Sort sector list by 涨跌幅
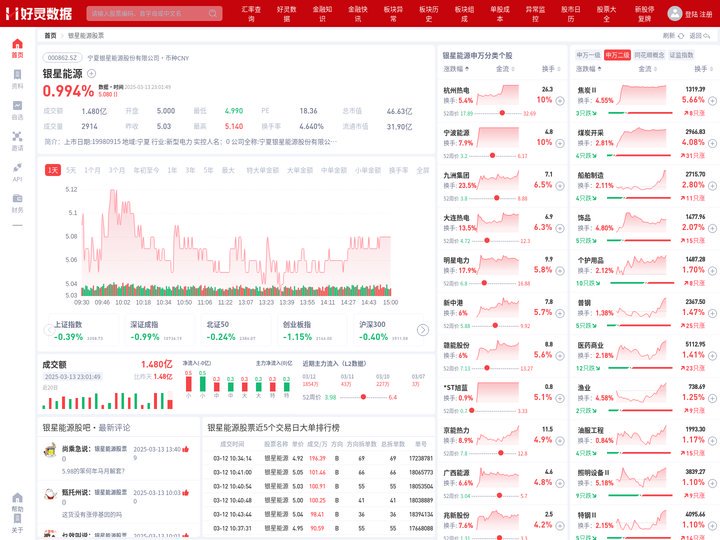Image resolution: width=720 pixels, height=540 pixels. coord(588,69)
